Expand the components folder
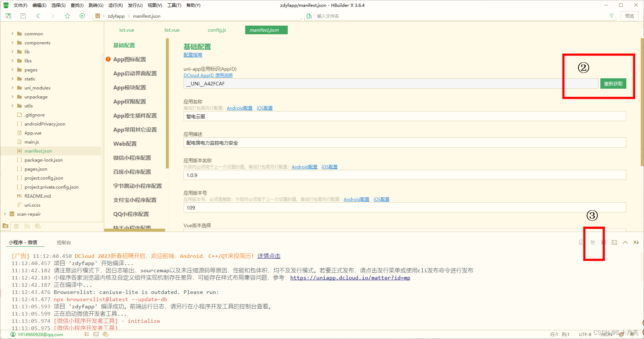 (12, 43)
